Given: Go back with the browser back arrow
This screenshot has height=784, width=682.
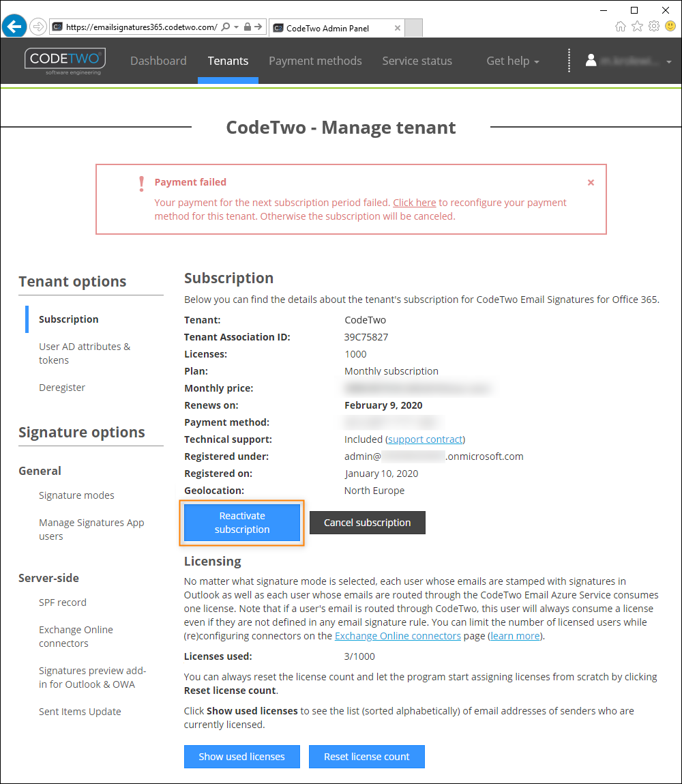Looking at the screenshot, I should pyautogui.click(x=14, y=26).
